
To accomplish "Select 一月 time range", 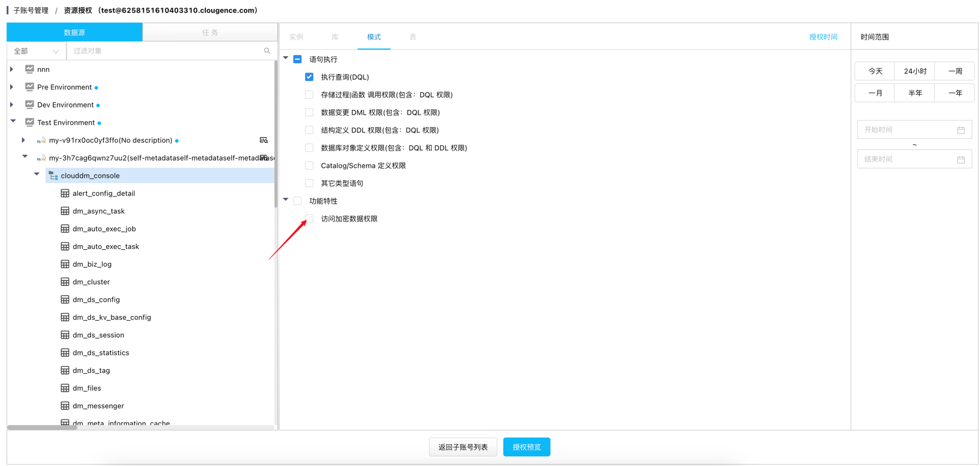I will tap(875, 93).
